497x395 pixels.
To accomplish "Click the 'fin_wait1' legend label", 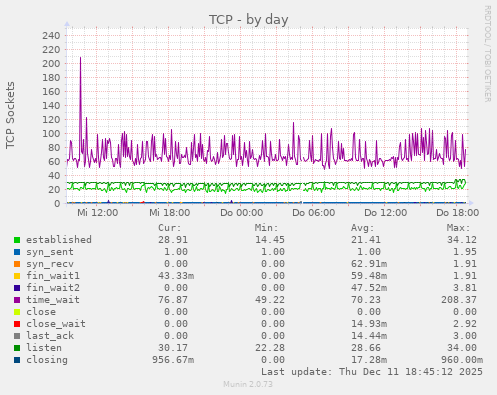I will pyautogui.click(x=53, y=276).
